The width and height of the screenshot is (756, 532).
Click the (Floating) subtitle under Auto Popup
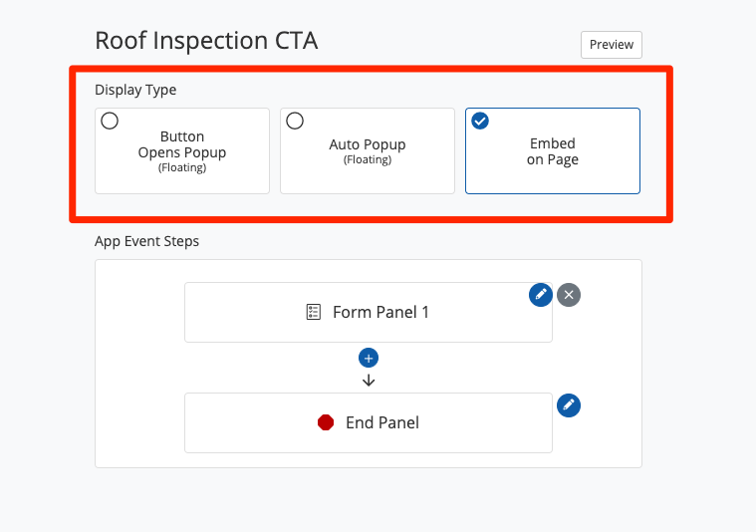[x=368, y=160]
